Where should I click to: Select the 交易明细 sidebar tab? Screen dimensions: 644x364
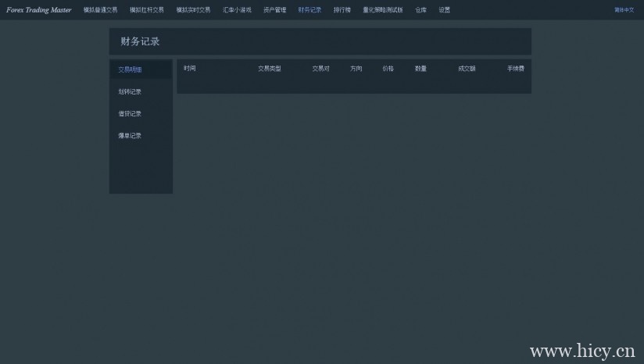(x=141, y=70)
